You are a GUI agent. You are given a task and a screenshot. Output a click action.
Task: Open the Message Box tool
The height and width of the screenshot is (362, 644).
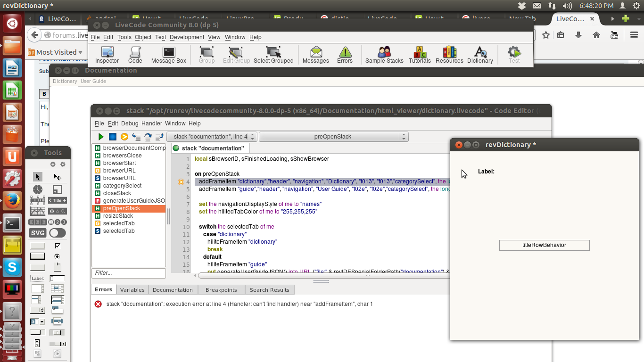coord(169,55)
